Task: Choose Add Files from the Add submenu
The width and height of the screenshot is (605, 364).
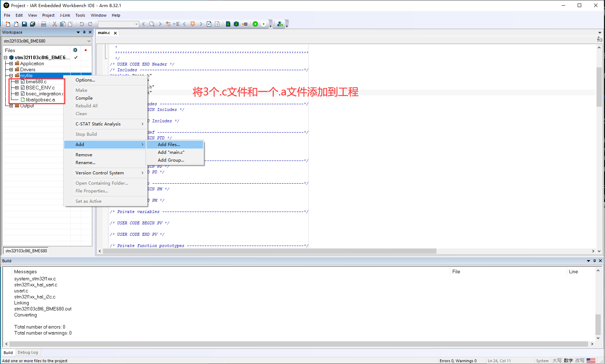Action: (x=169, y=144)
